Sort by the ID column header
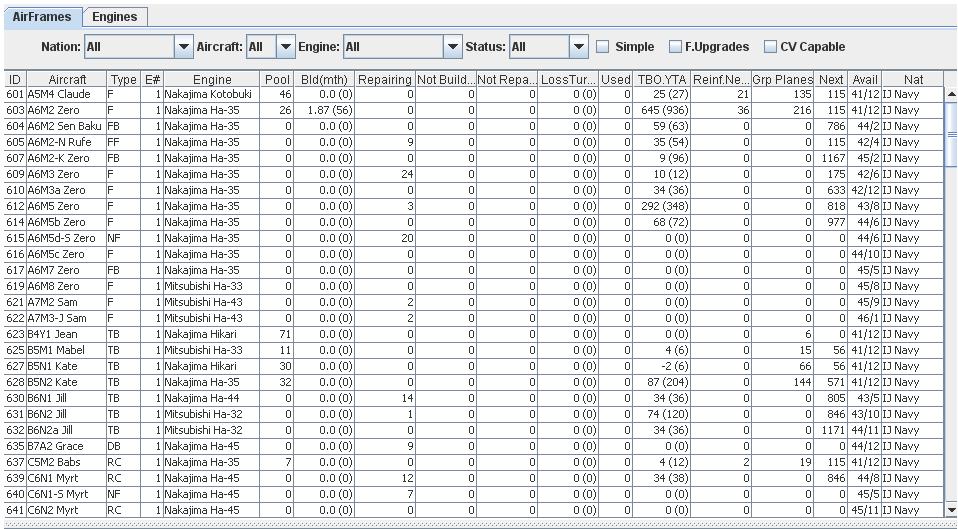This screenshot has width=958, height=529. point(15,79)
